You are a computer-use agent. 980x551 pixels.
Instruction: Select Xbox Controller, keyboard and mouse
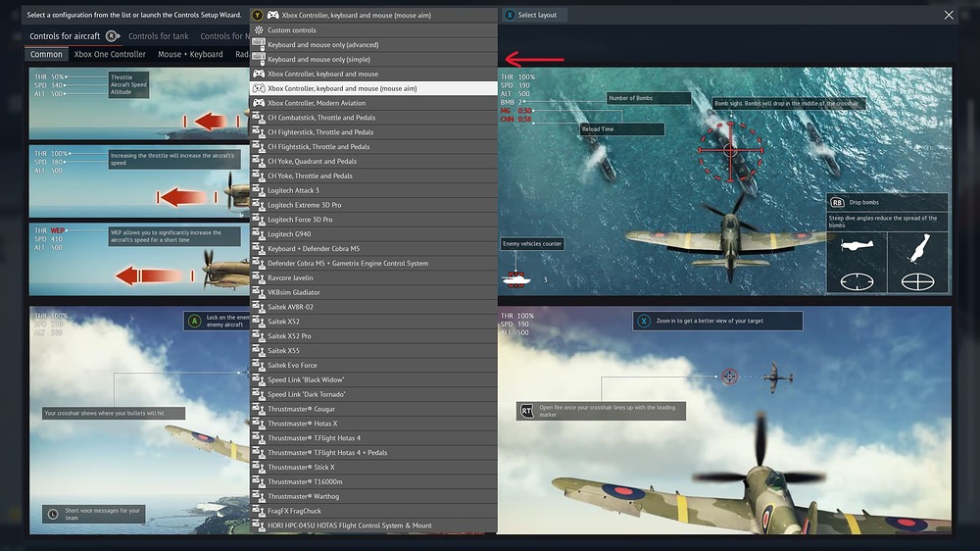pyautogui.click(x=373, y=74)
